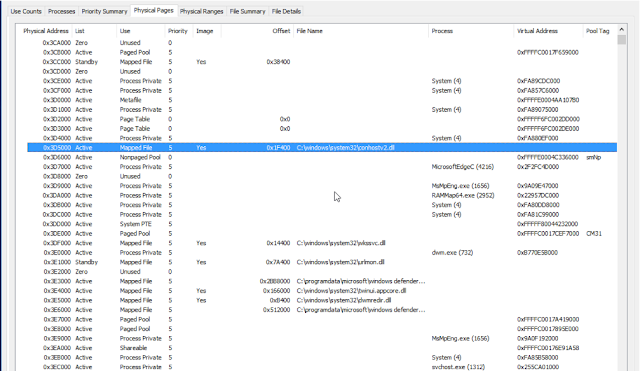Viewport: 640px width, 371px height.
Task: Click virtual address 0xFA857C6000
Action: pyautogui.click(x=538, y=91)
